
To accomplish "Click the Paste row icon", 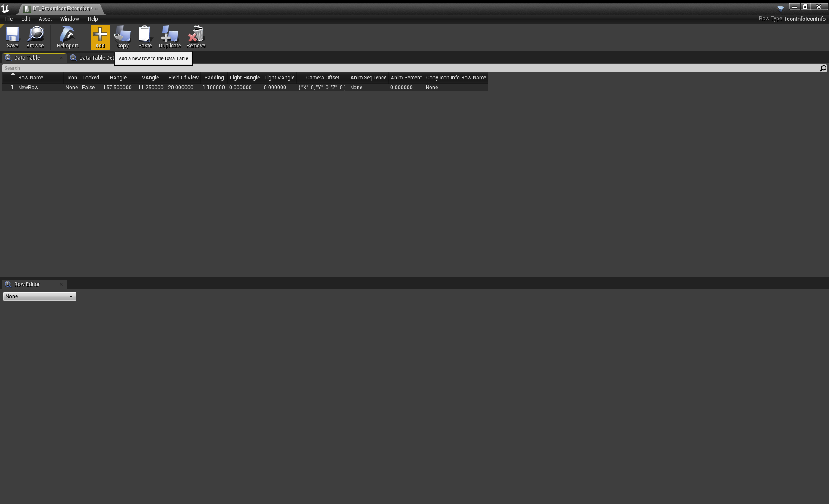I will tap(145, 37).
